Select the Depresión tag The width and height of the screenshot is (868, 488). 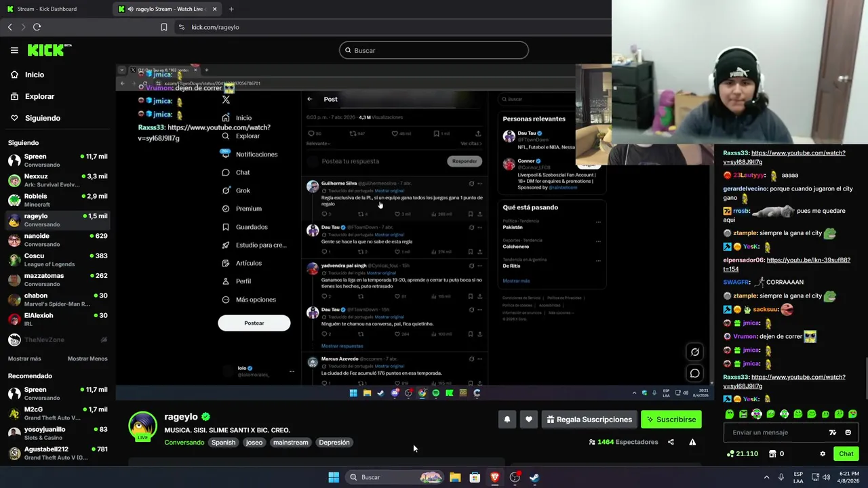pos(334,443)
